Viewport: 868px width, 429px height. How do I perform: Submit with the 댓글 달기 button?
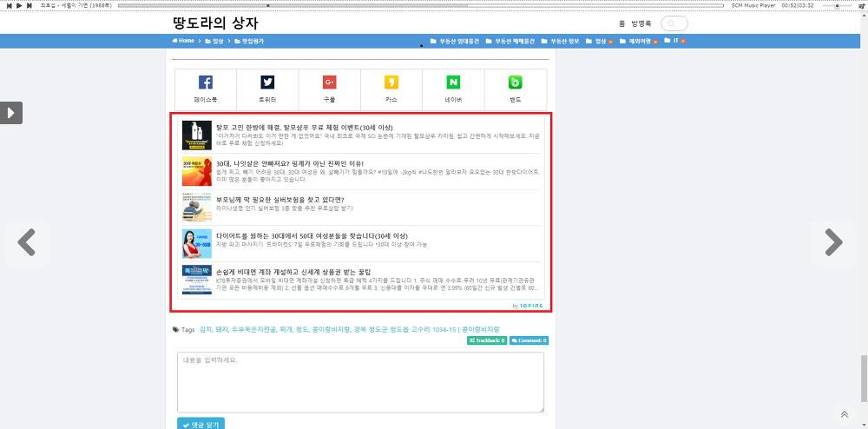201,424
